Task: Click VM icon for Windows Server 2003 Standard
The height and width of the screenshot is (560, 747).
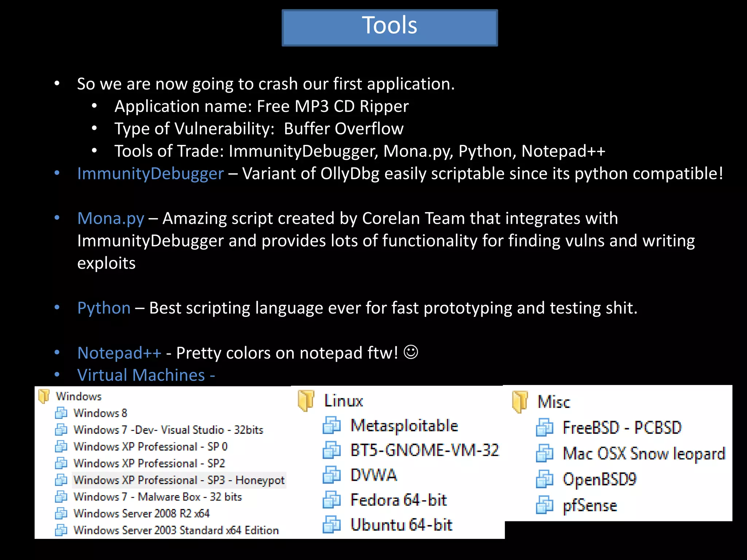Action: tap(61, 530)
